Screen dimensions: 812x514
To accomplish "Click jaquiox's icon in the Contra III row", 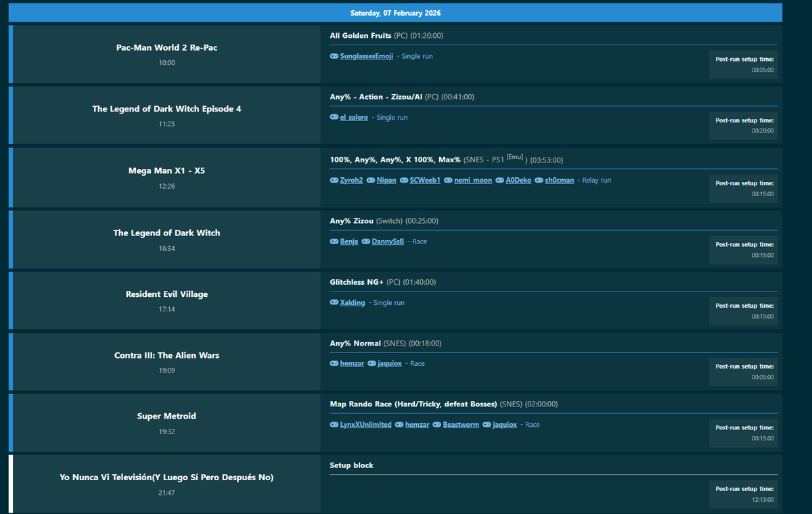I will click(x=371, y=363).
